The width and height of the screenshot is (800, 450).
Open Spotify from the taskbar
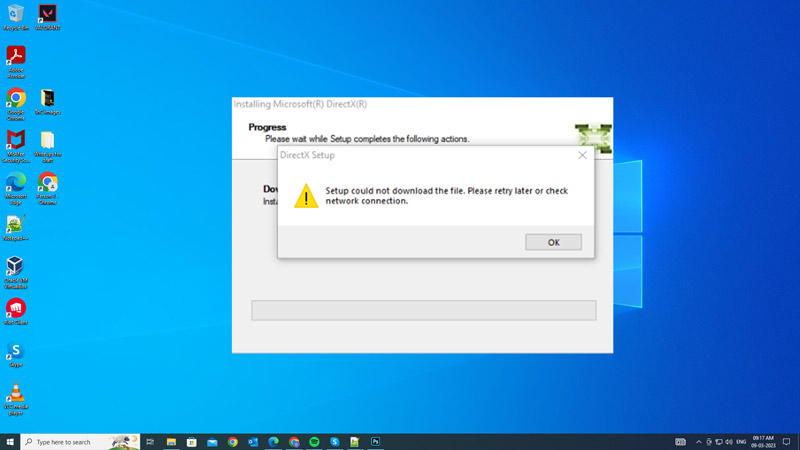314,442
